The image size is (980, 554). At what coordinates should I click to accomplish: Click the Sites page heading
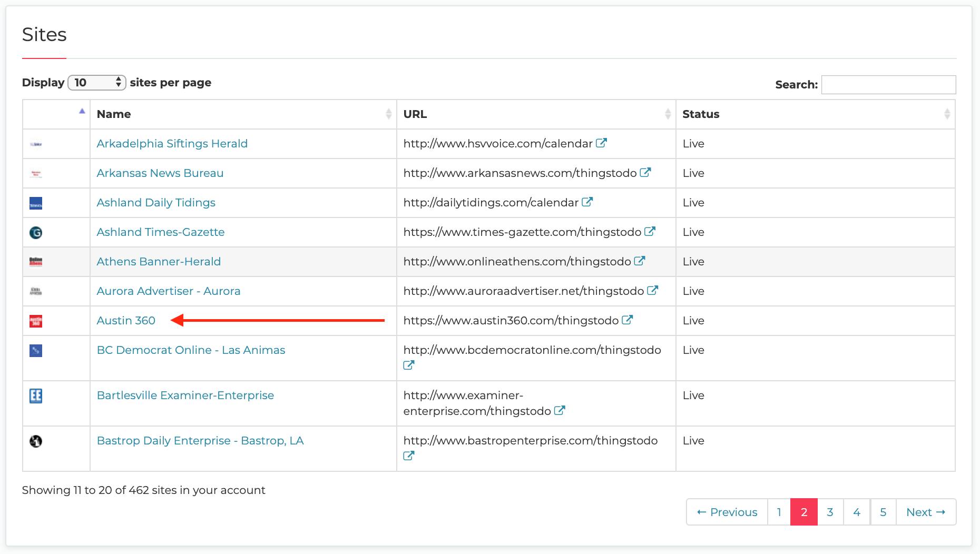click(x=44, y=35)
